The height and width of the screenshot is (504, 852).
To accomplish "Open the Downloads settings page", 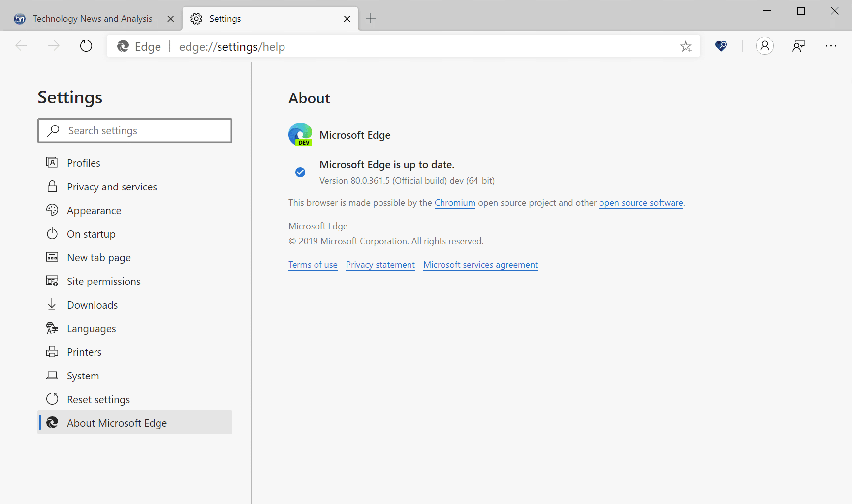I will [92, 305].
